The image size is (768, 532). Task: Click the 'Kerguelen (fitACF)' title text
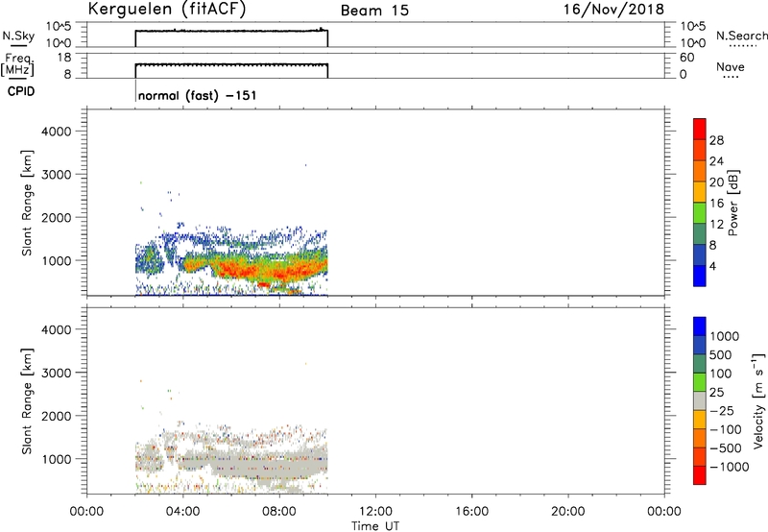pyautogui.click(x=166, y=9)
